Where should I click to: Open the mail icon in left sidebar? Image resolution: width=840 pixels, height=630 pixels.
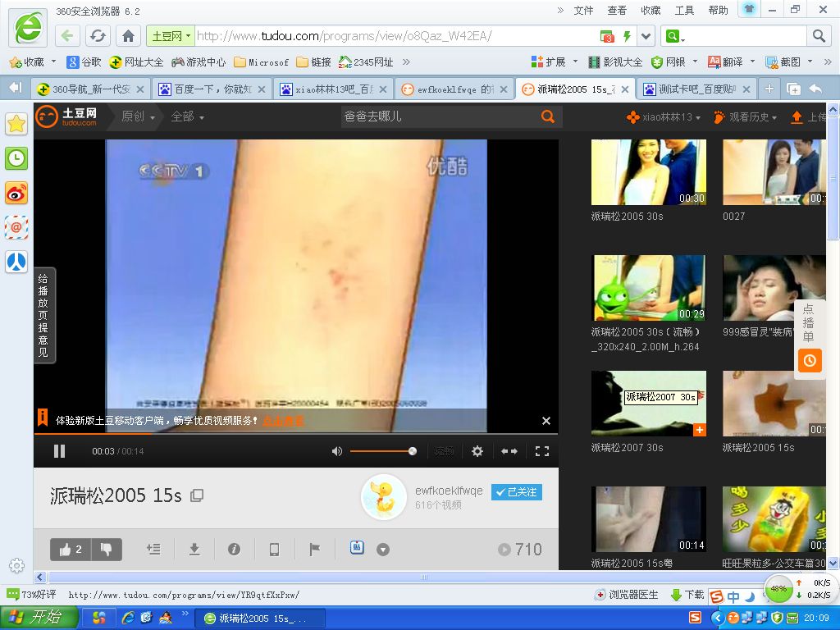[x=16, y=228]
